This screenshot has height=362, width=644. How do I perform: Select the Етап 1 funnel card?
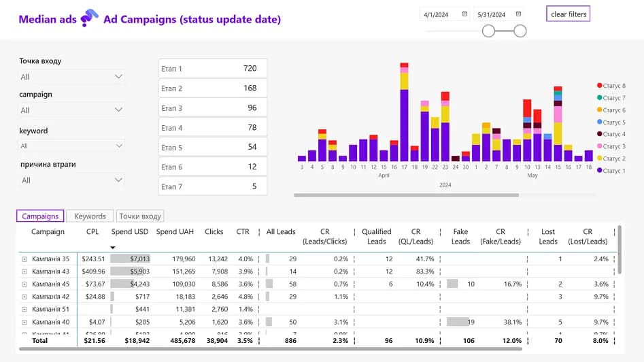coord(212,69)
